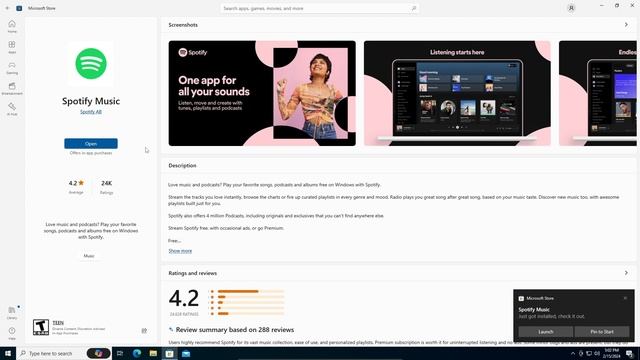Click Pin to Start in the notification
The height and width of the screenshot is (360, 640).
tap(602, 332)
